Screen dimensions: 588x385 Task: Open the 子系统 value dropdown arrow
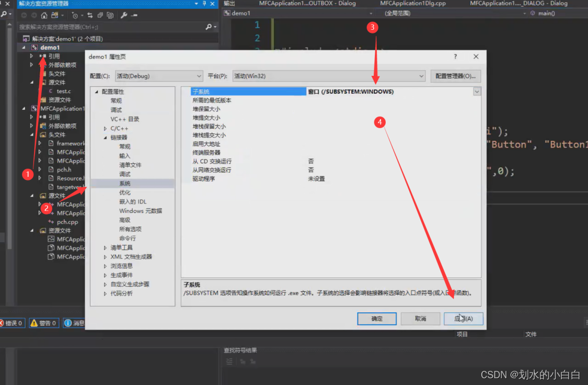coord(477,92)
